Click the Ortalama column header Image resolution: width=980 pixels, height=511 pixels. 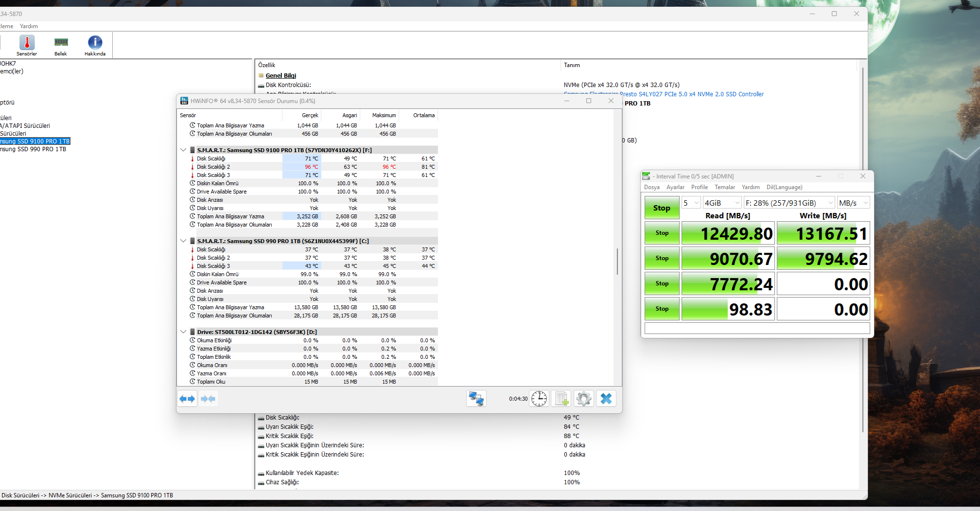[x=418, y=115]
